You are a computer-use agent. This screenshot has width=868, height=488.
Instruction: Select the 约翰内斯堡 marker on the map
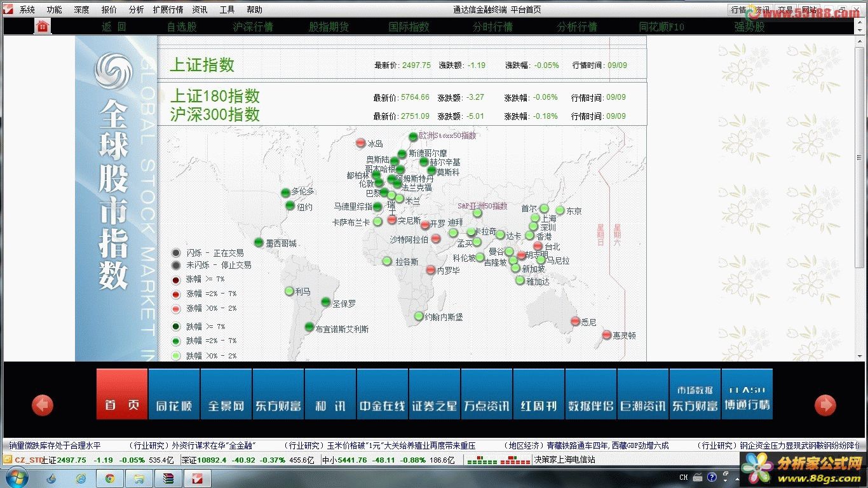coord(418,316)
